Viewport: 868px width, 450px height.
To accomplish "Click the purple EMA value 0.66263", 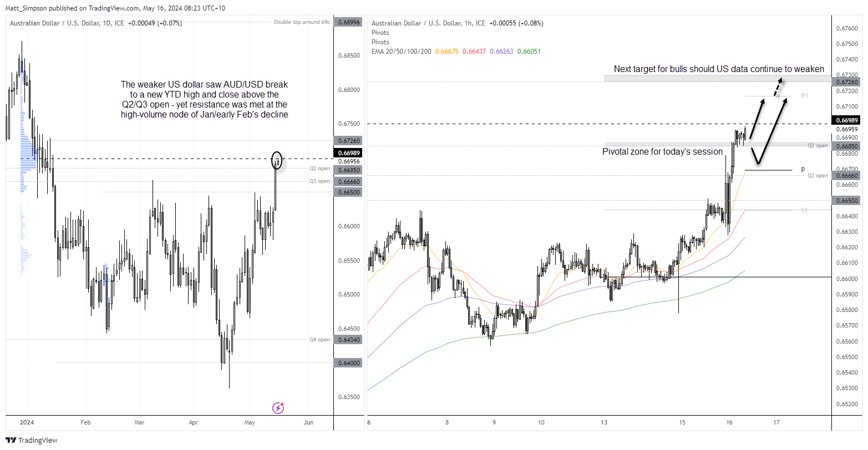I will pos(502,51).
